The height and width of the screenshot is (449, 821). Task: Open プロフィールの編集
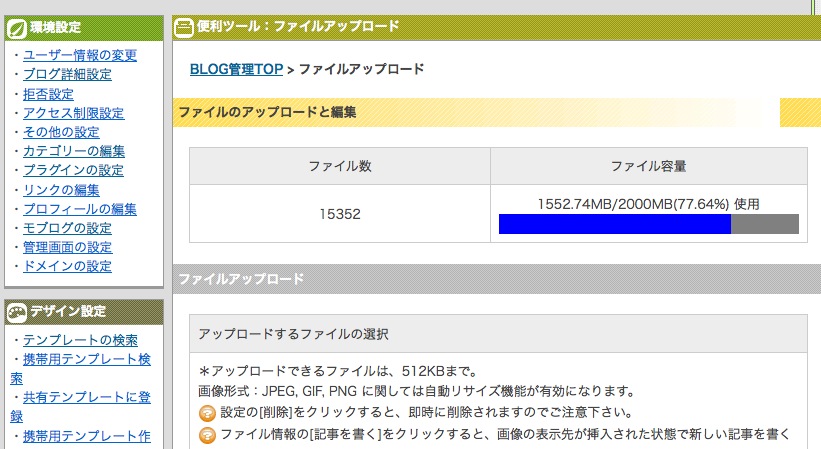click(79, 209)
